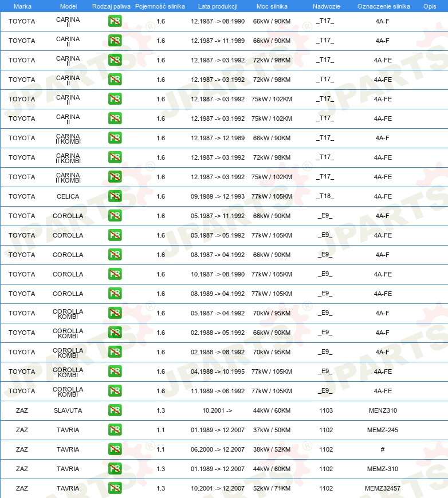Click the 38kW / 52KM power value

tap(272, 449)
